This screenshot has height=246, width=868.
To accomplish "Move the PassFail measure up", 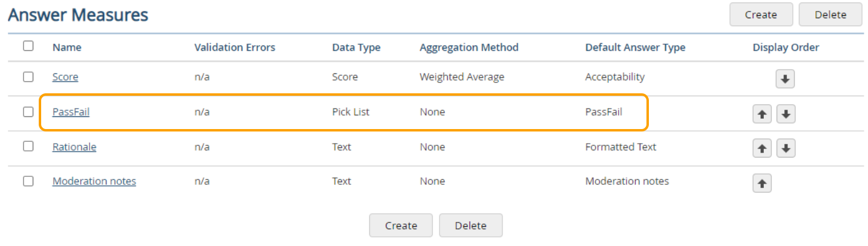I will click(762, 113).
